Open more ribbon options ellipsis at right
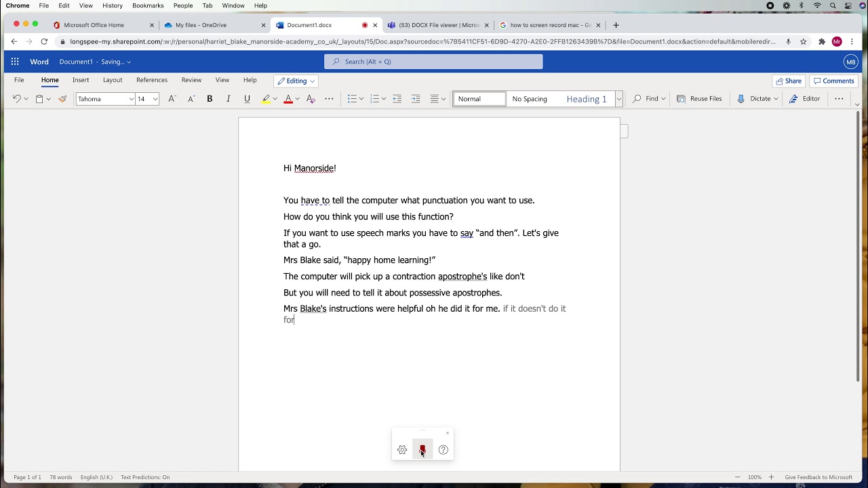This screenshot has width=868, height=488. [x=839, y=99]
